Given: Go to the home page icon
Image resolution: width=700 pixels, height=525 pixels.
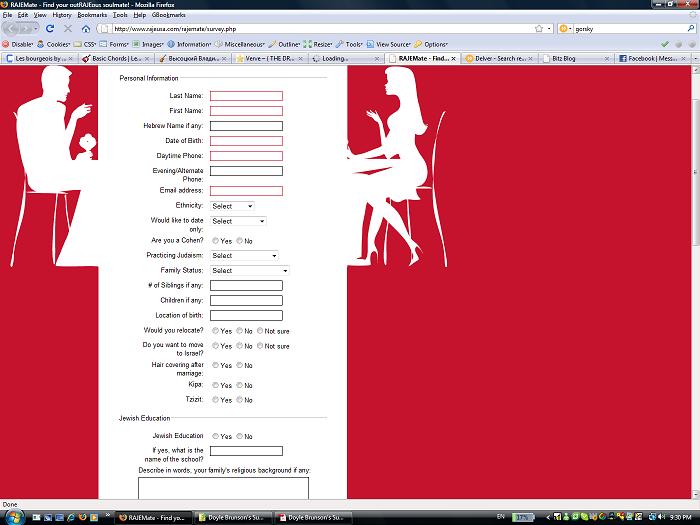Looking at the screenshot, I should pos(86,29).
